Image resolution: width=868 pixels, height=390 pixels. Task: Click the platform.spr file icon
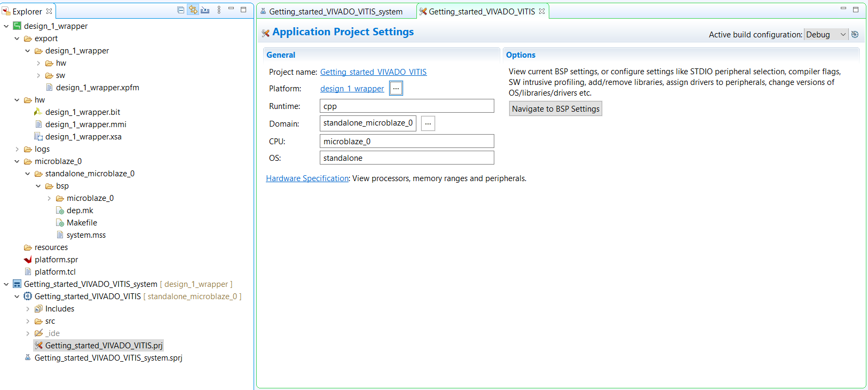click(28, 260)
